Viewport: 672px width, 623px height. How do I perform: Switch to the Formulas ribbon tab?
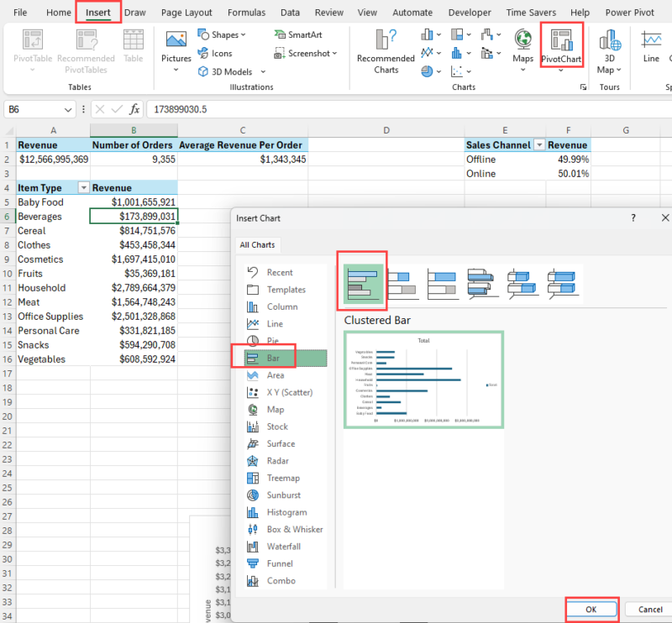246,12
